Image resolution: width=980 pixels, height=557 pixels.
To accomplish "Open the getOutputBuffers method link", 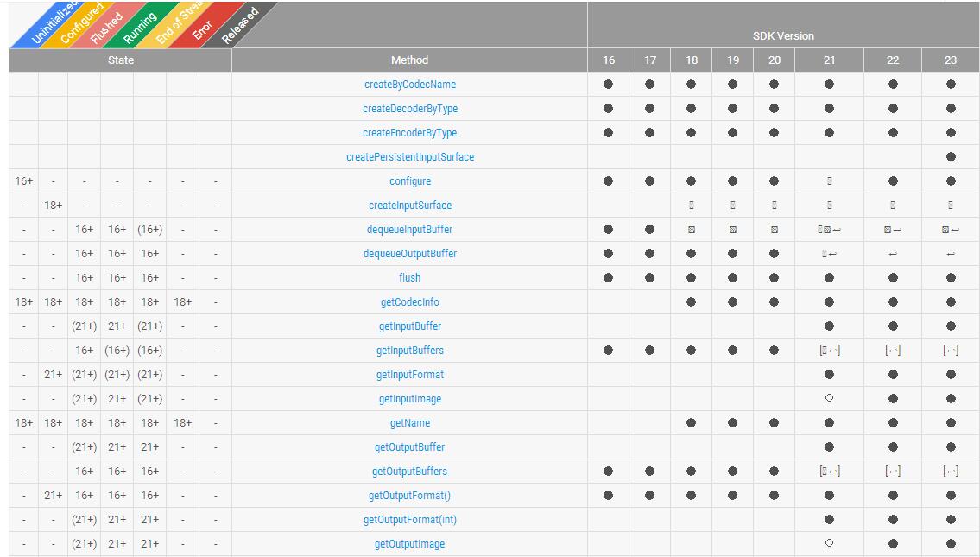I will click(410, 472).
